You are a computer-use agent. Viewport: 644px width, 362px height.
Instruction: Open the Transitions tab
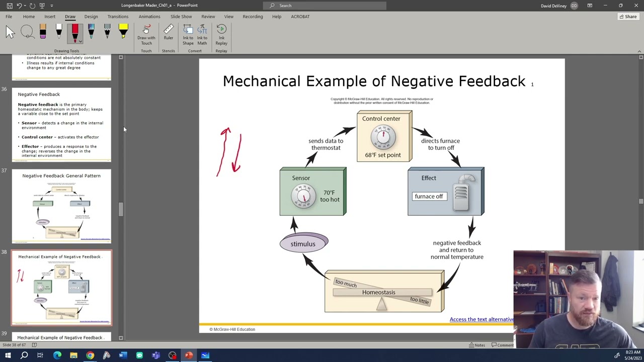click(x=118, y=17)
